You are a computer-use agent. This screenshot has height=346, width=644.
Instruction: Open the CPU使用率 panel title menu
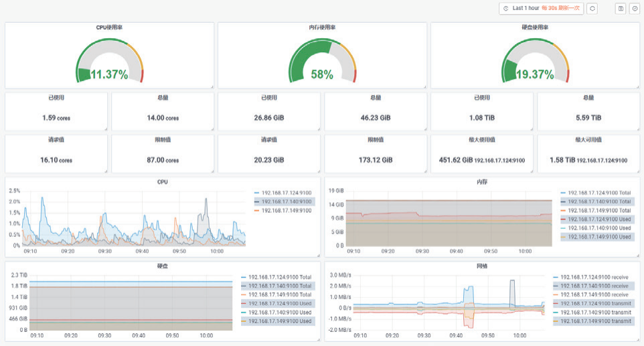pyautogui.click(x=109, y=27)
